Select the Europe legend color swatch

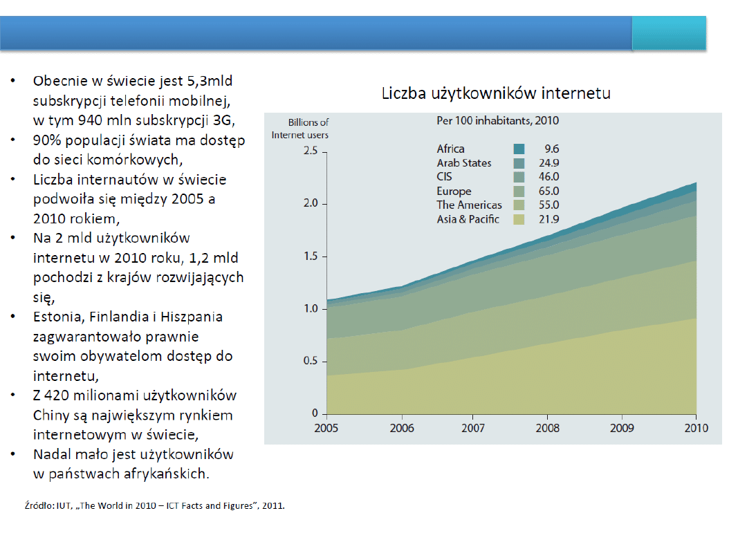(x=519, y=192)
